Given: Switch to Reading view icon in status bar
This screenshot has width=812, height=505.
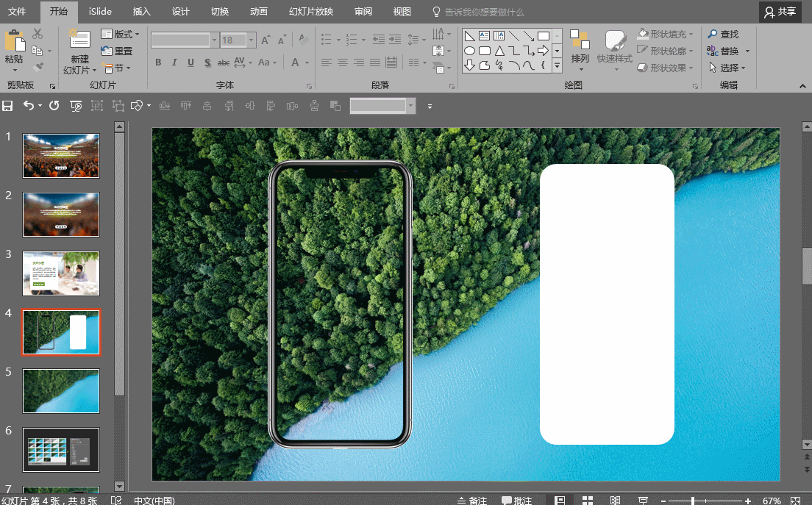Looking at the screenshot, I should pyautogui.click(x=615, y=501).
